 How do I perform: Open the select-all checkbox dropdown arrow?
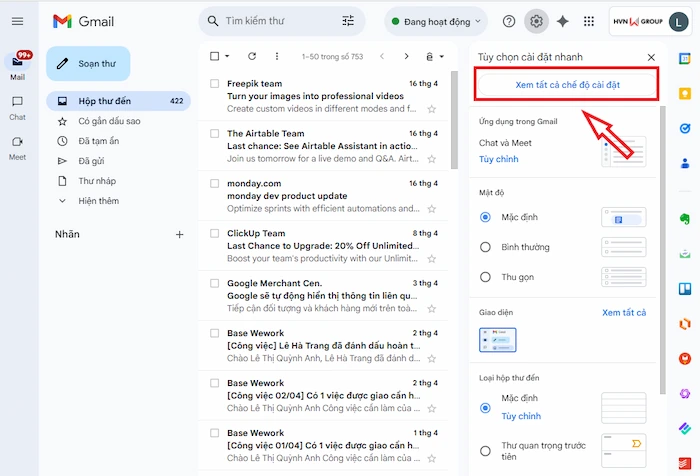point(228,56)
